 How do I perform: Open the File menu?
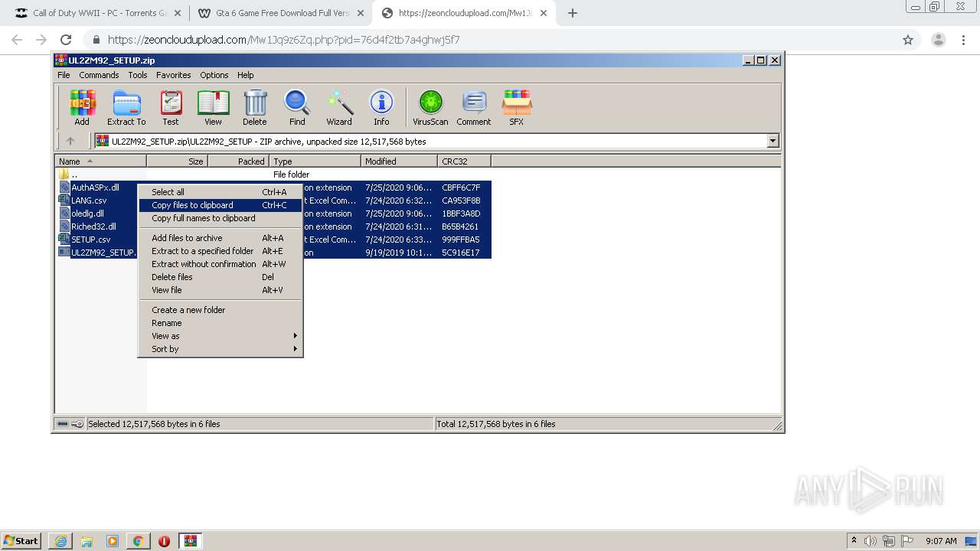point(64,75)
